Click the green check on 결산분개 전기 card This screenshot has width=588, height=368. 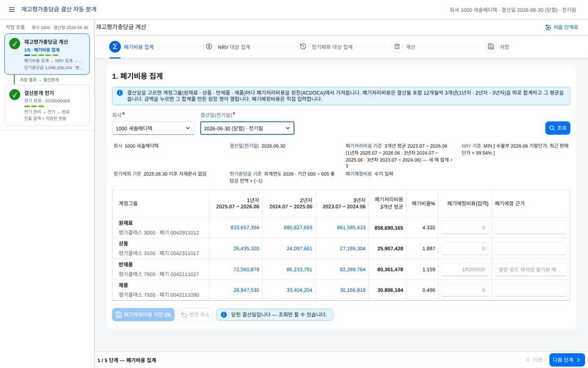[x=15, y=95]
